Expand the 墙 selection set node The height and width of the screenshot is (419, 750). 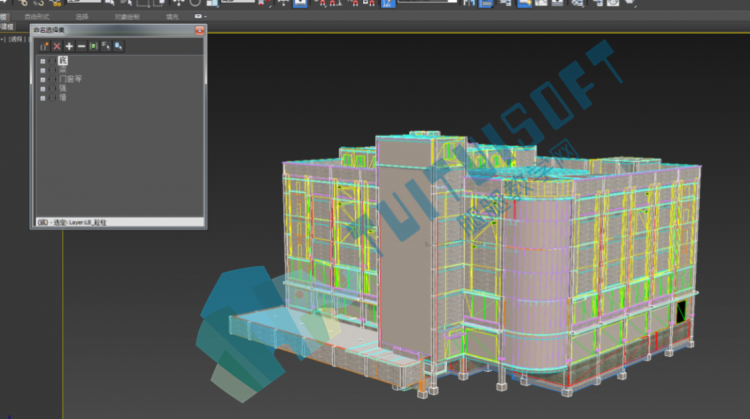coord(43,98)
